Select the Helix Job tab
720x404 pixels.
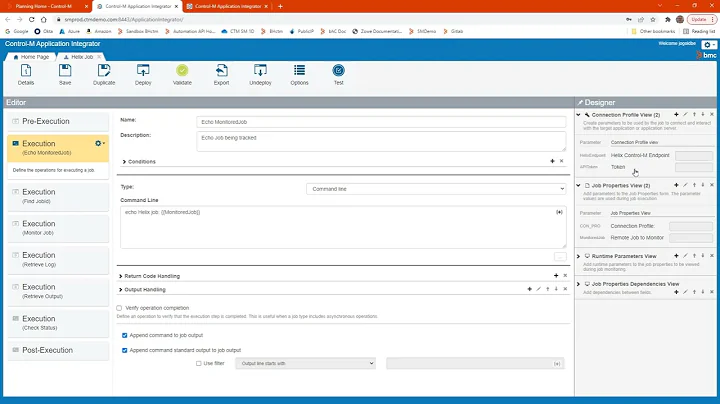[79, 57]
